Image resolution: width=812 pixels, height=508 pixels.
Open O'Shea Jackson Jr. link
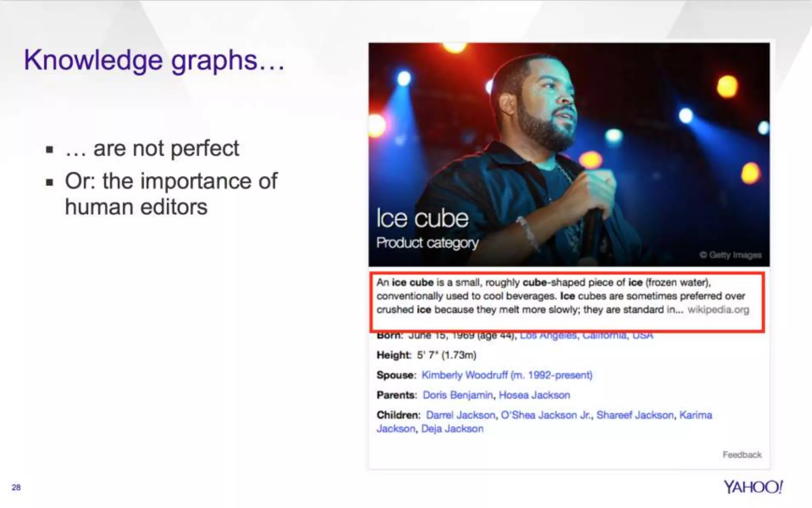click(x=546, y=415)
